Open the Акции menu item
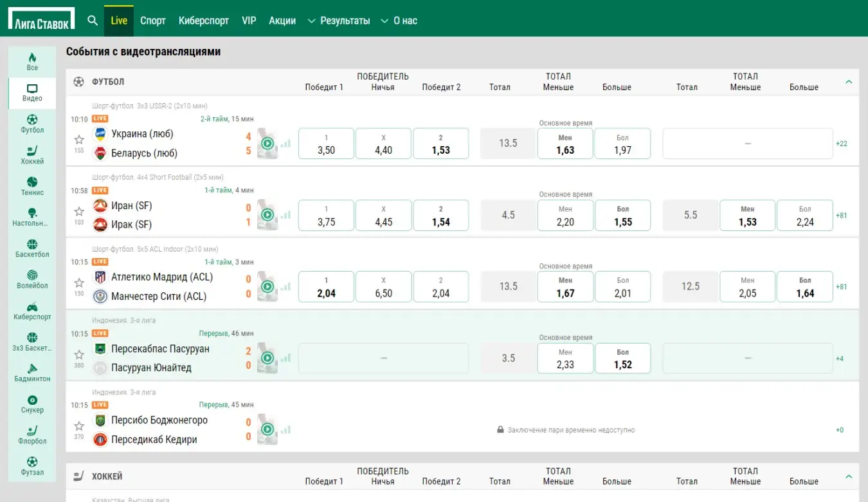The width and height of the screenshot is (868, 502). click(282, 21)
